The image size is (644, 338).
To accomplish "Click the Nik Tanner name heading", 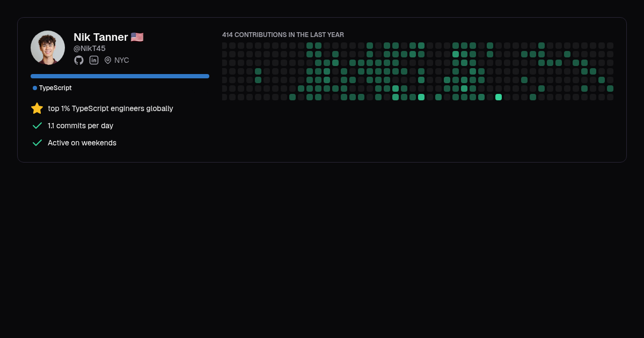I will coord(101,37).
